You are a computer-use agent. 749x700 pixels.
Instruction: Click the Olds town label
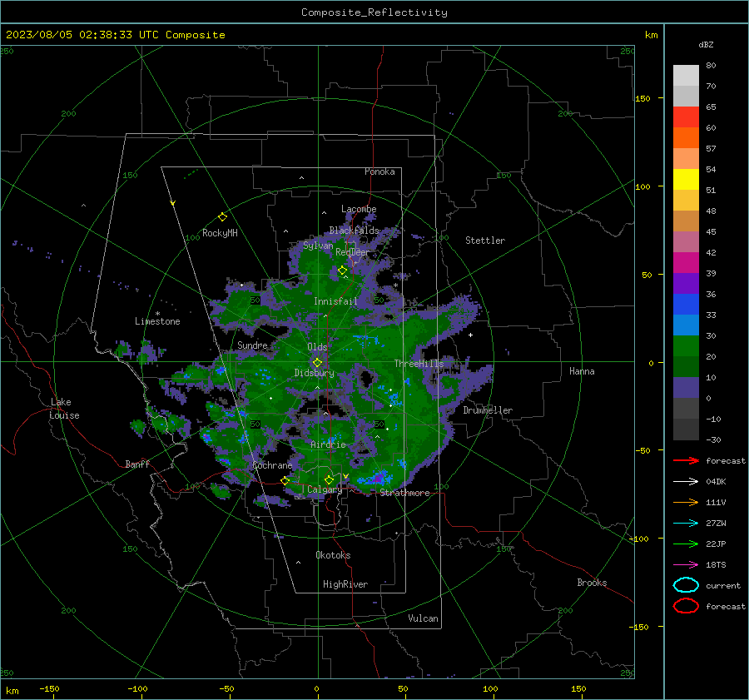point(317,347)
